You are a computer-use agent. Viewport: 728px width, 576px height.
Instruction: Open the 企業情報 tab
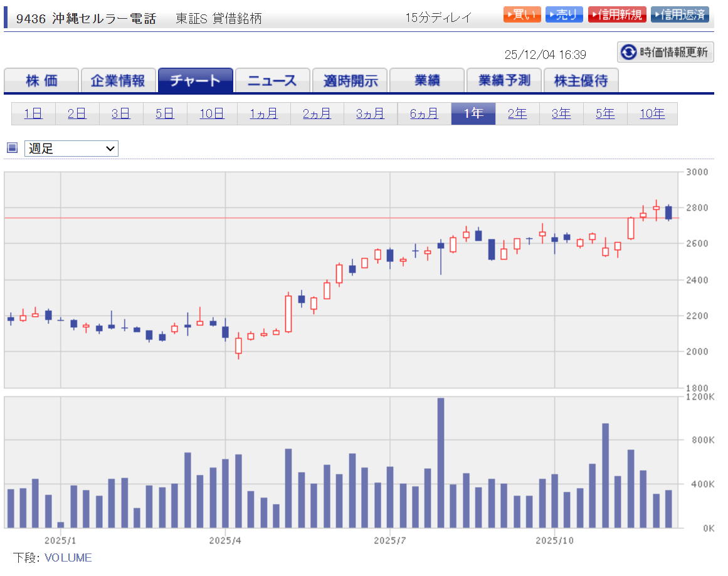[118, 81]
